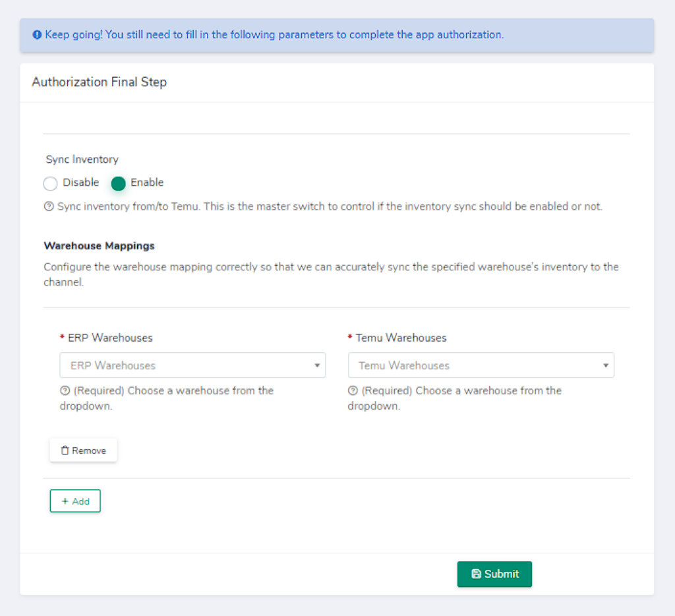The image size is (675, 616).
Task: Click the info icon in the banner
Action: (x=37, y=35)
